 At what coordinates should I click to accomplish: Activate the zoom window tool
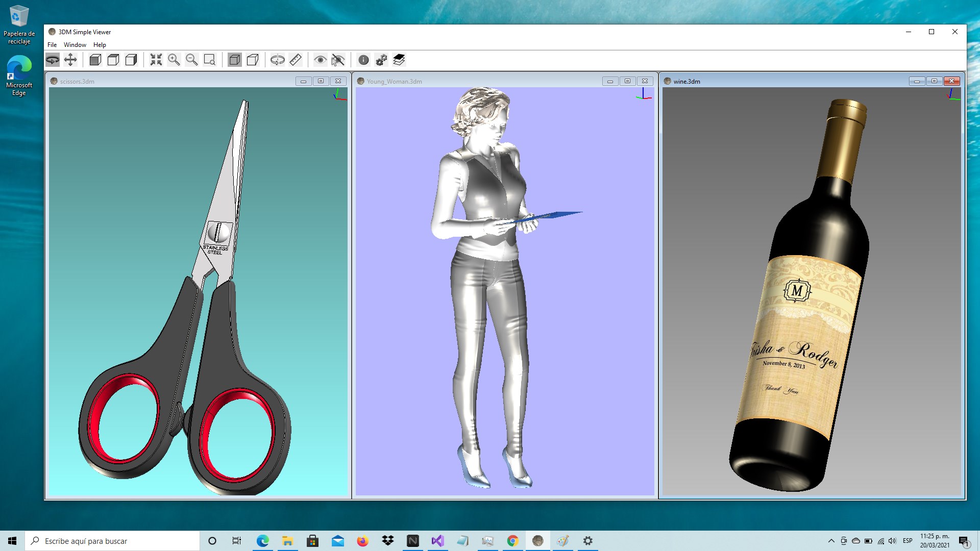[210, 60]
